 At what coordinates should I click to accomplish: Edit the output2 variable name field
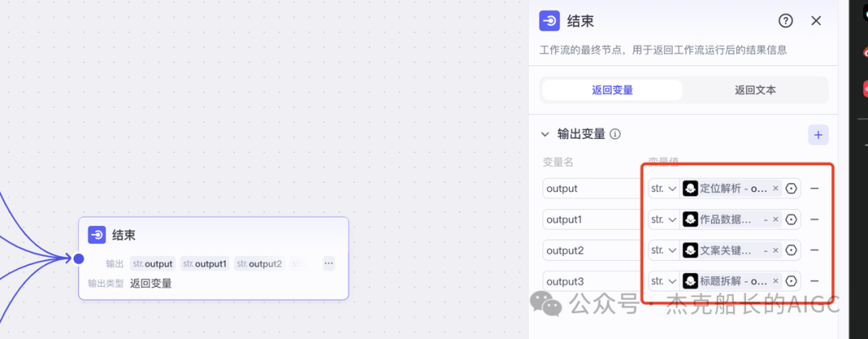(592, 251)
